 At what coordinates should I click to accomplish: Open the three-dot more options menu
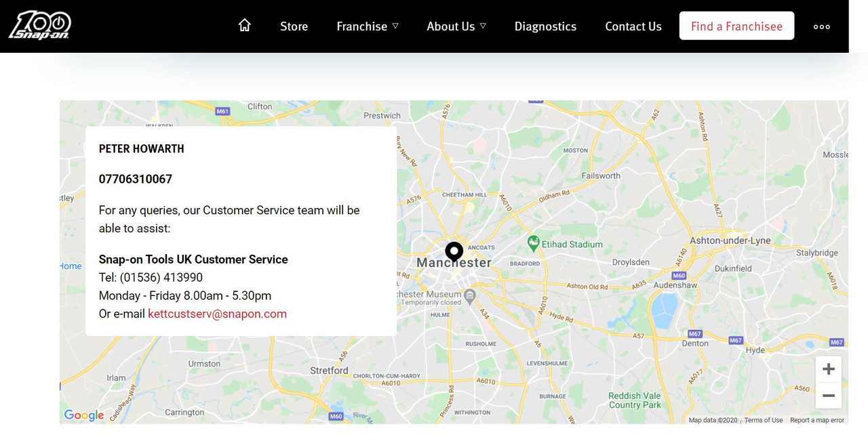tap(822, 26)
